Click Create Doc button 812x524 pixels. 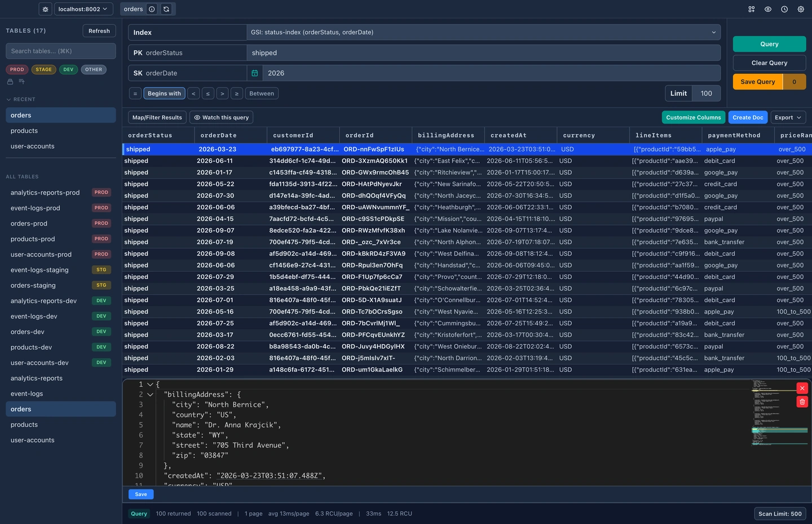coord(748,117)
